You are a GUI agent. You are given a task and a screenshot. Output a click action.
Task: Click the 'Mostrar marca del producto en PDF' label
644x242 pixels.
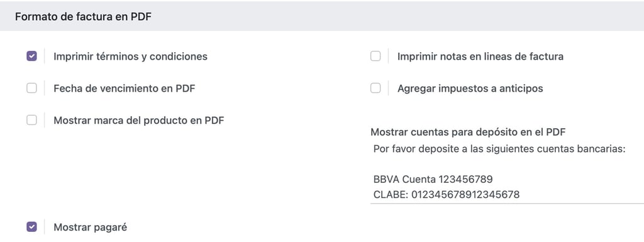[x=139, y=121]
